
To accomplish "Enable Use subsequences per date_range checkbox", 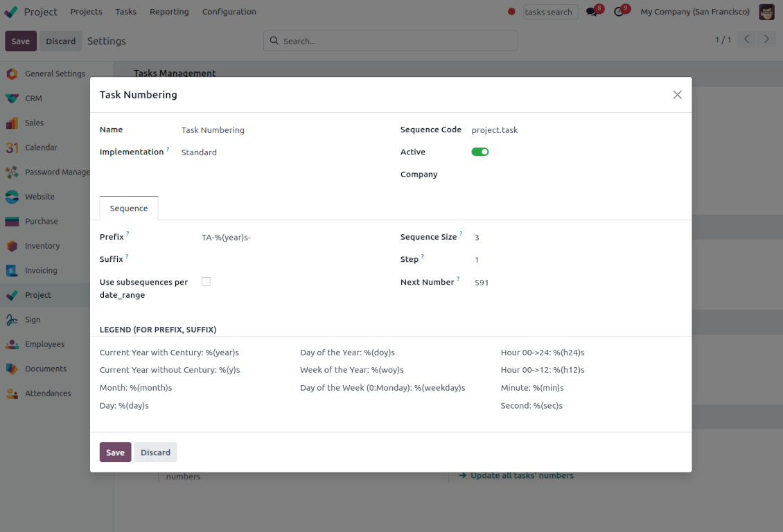I will click(x=206, y=282).
